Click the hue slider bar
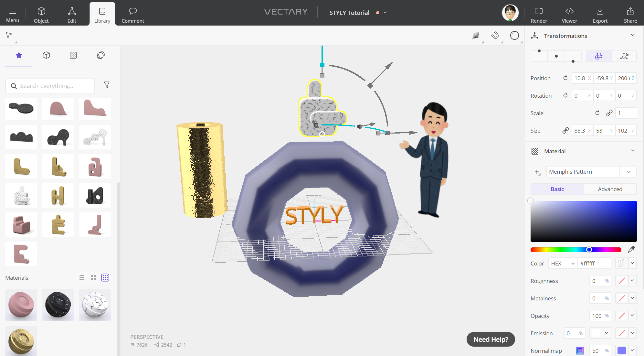 576,250
